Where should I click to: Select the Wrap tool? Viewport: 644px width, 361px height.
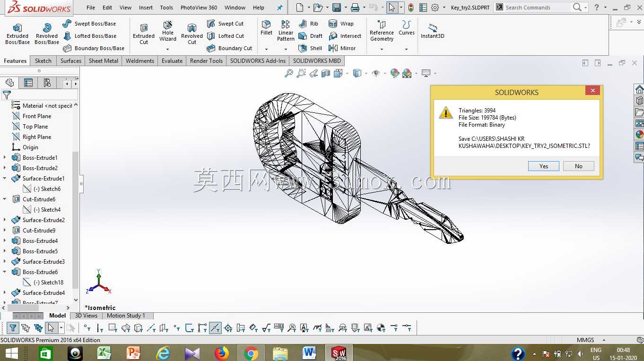pos(341,24)
